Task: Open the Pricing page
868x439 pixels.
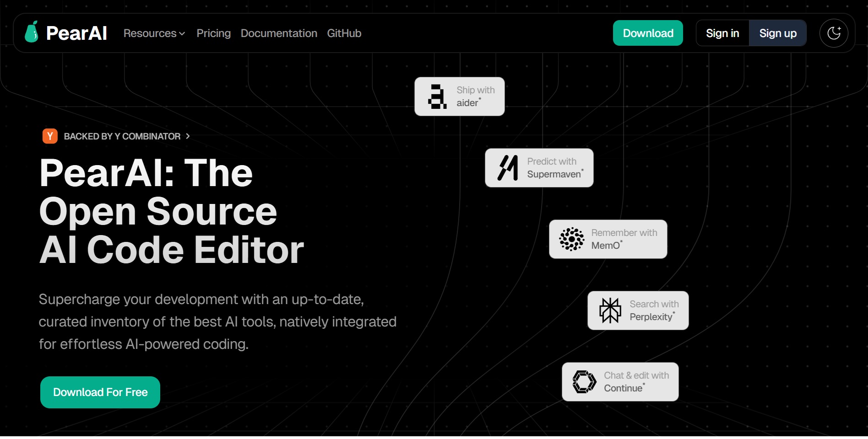Action: pyautogui.click(x=213, y=33)
